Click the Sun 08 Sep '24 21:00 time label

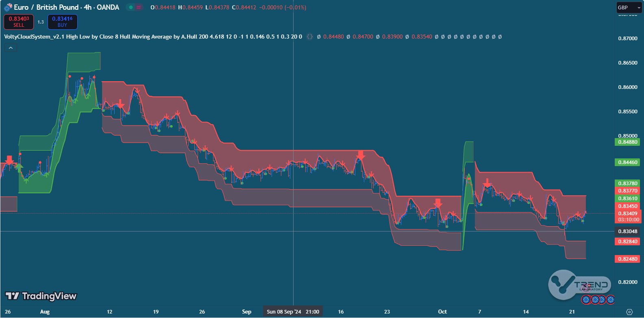293,312
